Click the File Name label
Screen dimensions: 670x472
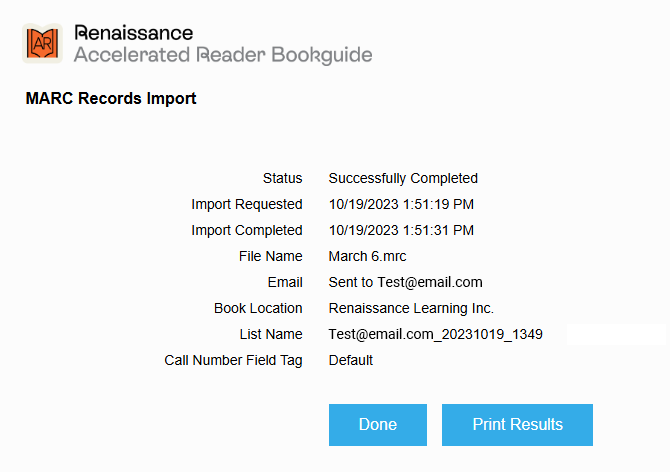(x=270, y=256)
